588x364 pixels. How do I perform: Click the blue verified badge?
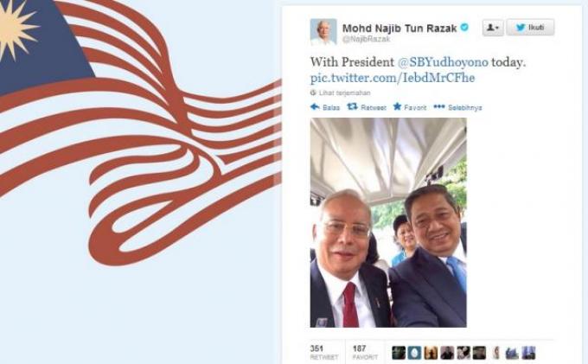pyautogui.click(x=464, y=28)
